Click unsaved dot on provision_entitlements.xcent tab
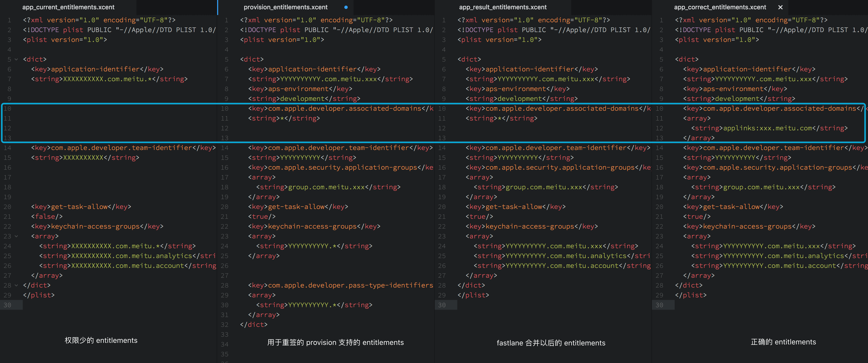868x363 pixels. [346, 7]
